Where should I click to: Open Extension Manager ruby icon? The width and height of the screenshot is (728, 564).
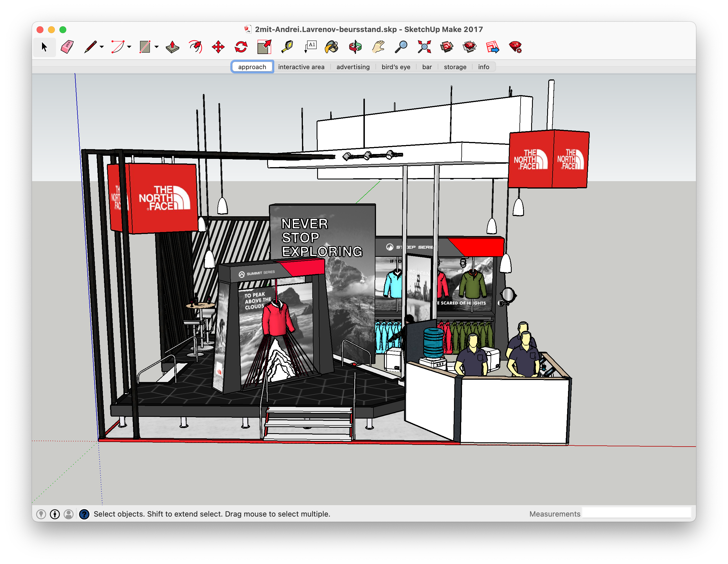515,47
